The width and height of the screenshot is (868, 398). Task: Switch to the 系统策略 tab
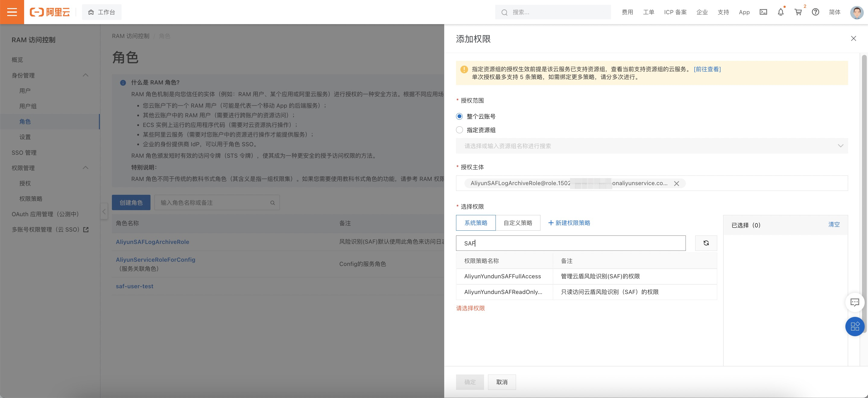click(476, 223)
